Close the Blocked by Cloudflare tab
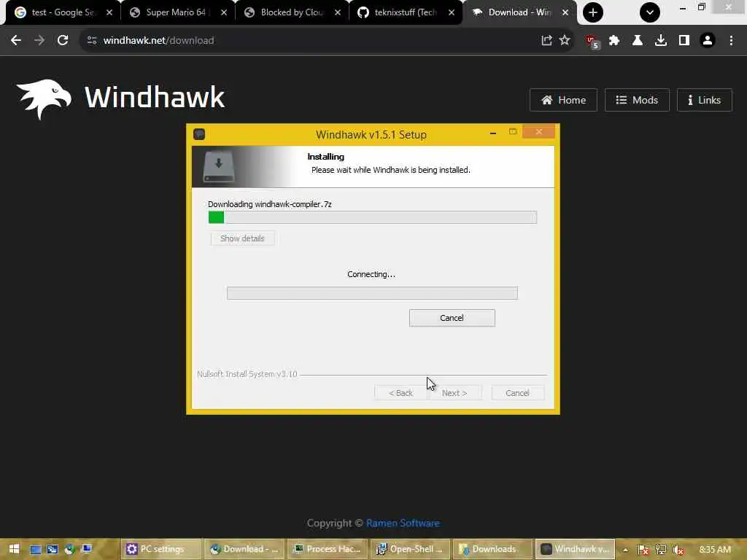 [x=338, y=12]
